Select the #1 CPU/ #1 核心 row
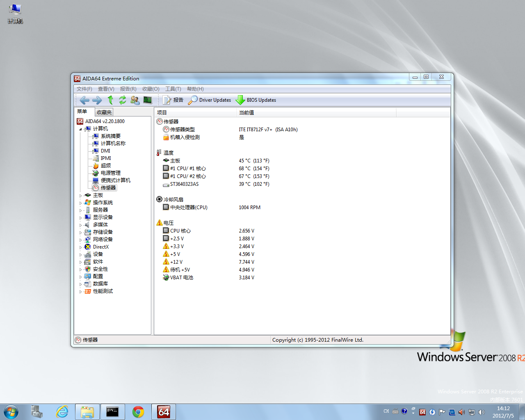Viewport: 525px width, 420px height. (x=302, y=169)
